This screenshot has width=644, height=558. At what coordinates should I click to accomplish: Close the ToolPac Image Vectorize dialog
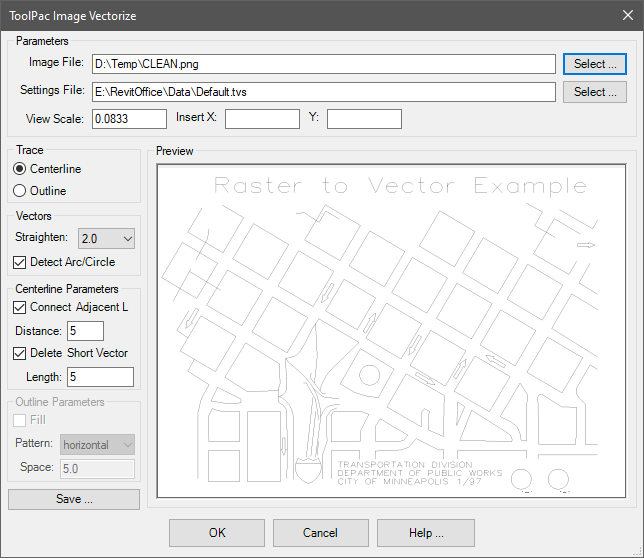tap(628, 15)
